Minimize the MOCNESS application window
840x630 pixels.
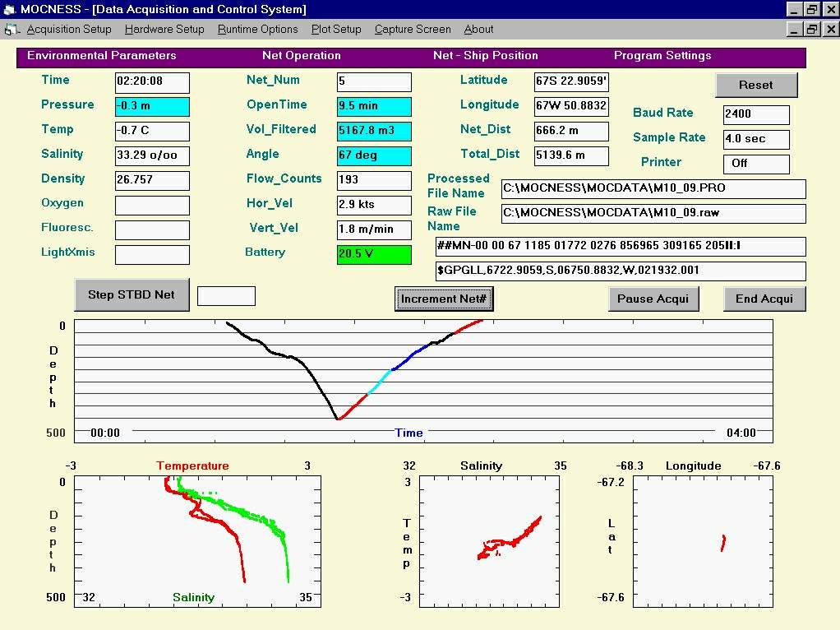click(795, 9)
